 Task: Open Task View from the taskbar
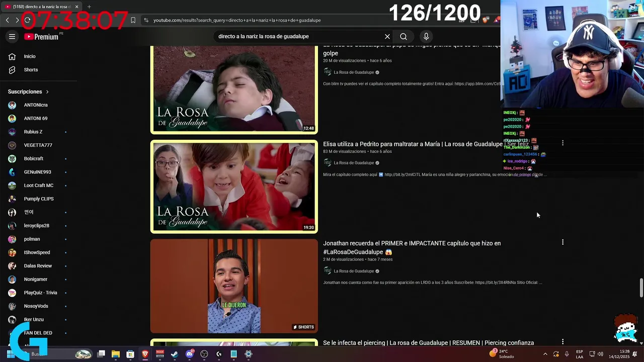coord(101,354)
